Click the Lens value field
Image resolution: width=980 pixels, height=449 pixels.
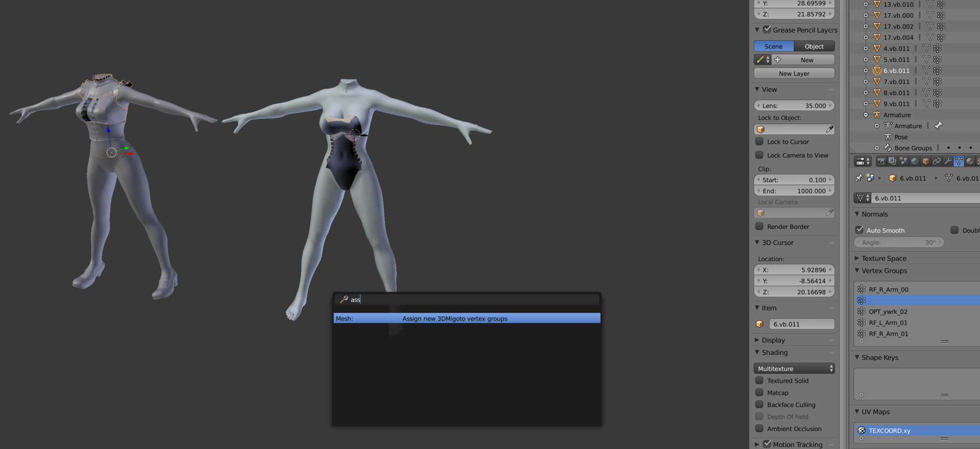[x=794, y=106]
